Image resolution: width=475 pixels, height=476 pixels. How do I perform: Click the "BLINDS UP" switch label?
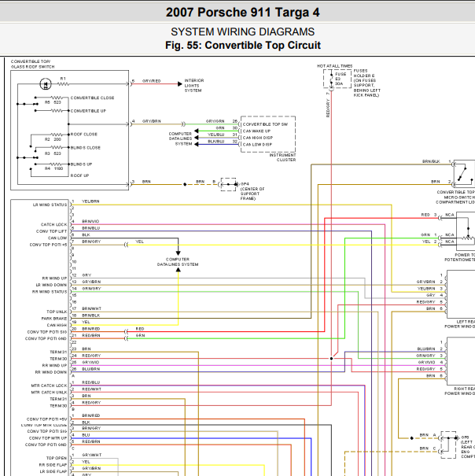tap(81, 164)
